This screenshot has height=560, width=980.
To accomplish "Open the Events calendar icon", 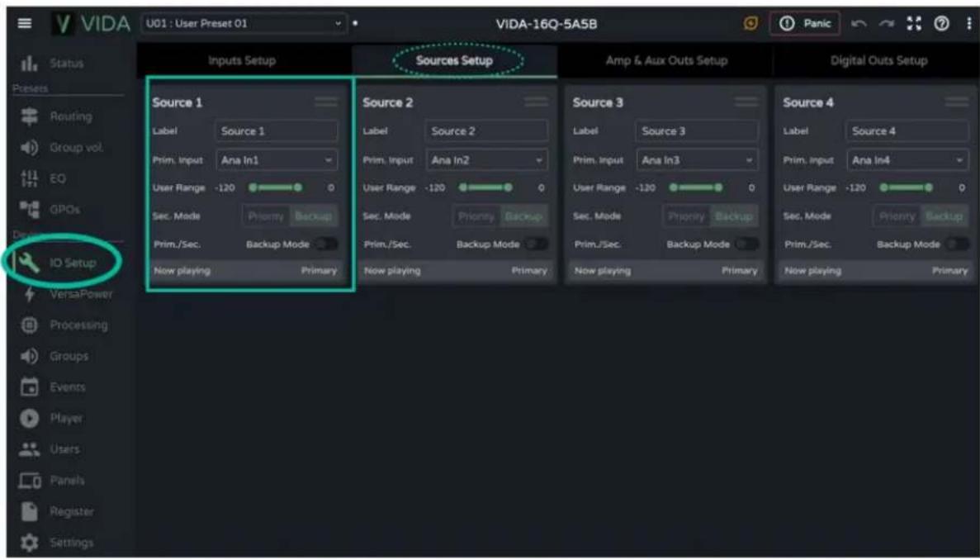I will (x=29, y=387).
